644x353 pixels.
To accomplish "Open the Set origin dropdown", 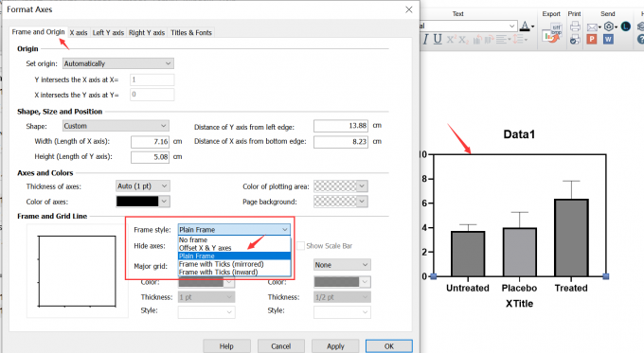I will (x=117, y=63).
